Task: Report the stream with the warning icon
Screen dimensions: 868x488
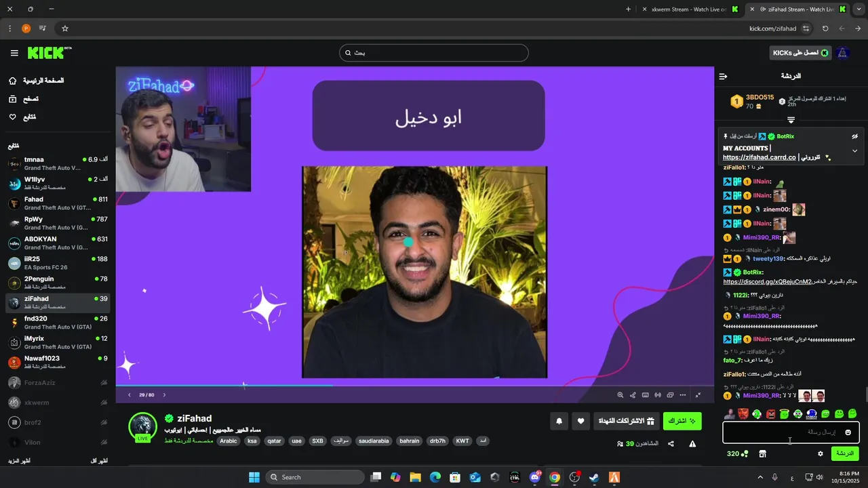Action: click(x=692, y=444)
